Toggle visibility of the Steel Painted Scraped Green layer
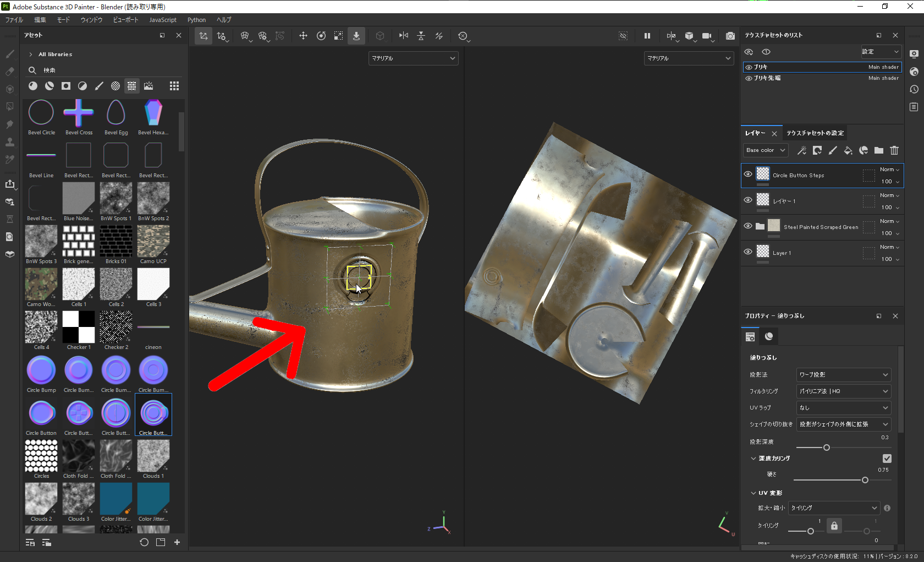Image resolution: width=924 pixels, height=562 pixels. [747, 227]
